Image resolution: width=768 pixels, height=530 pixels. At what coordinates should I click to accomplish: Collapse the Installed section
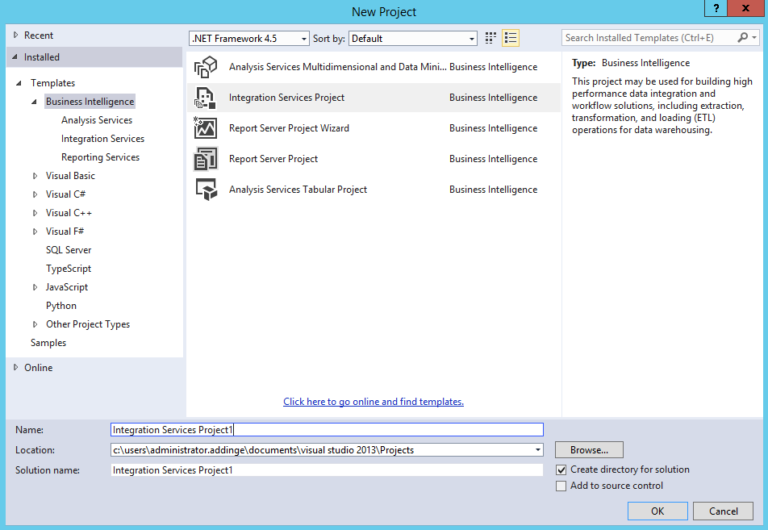pos(15,57)
